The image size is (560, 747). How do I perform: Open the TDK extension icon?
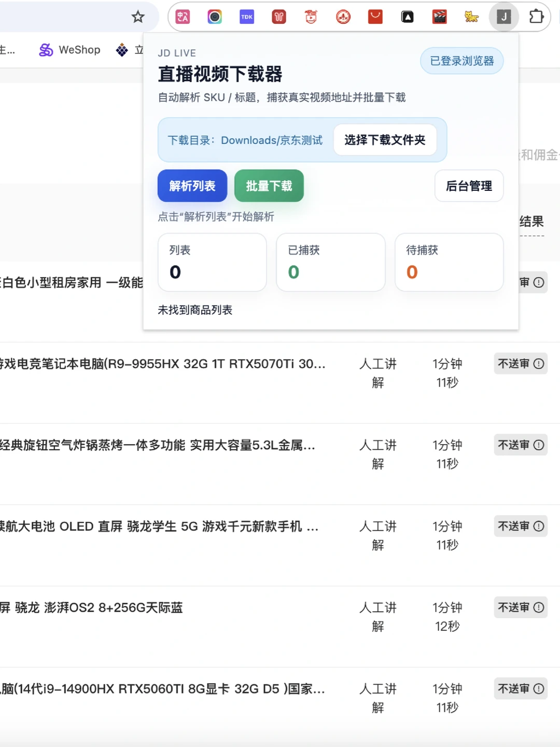246,17
